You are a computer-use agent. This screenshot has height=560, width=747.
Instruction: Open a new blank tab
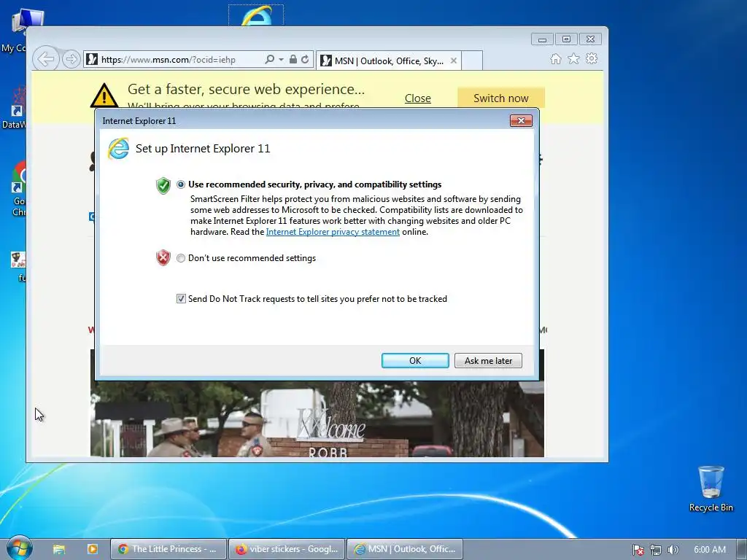pos(472,61)
